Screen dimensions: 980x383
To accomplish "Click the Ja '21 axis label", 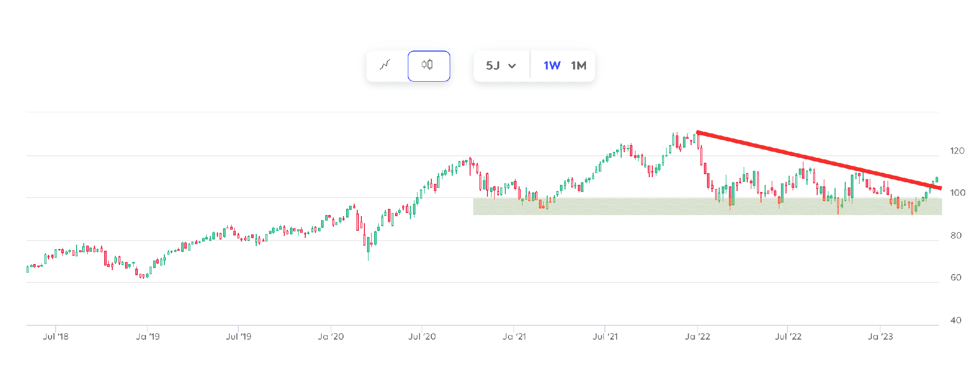I will [514, 337].
